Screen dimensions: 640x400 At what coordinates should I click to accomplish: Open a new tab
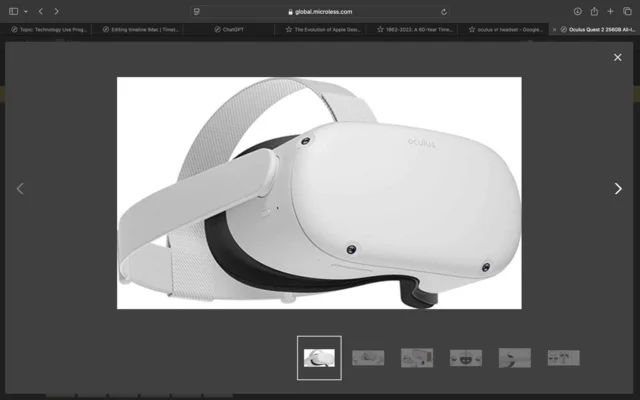coord(610,11)
